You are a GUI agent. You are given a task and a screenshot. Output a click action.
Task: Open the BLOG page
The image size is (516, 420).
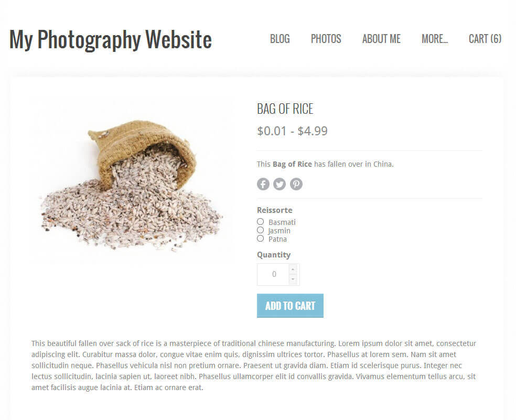(x=279, y=39)
